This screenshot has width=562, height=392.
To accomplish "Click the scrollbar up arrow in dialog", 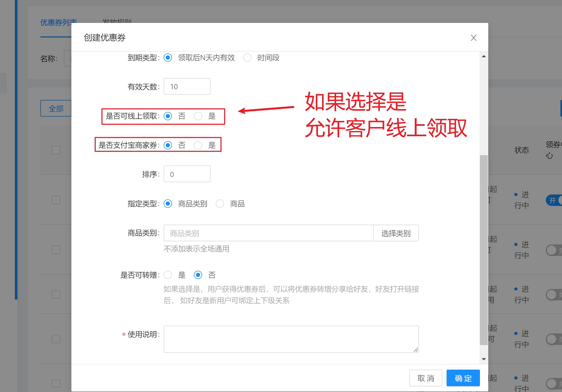I will point(484,56).
